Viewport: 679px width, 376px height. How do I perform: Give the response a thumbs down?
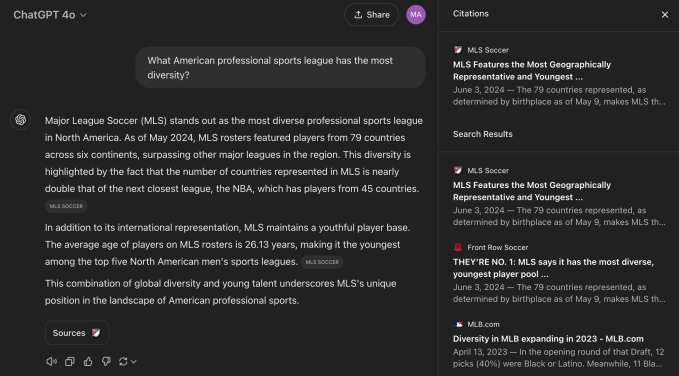(106, 361)
